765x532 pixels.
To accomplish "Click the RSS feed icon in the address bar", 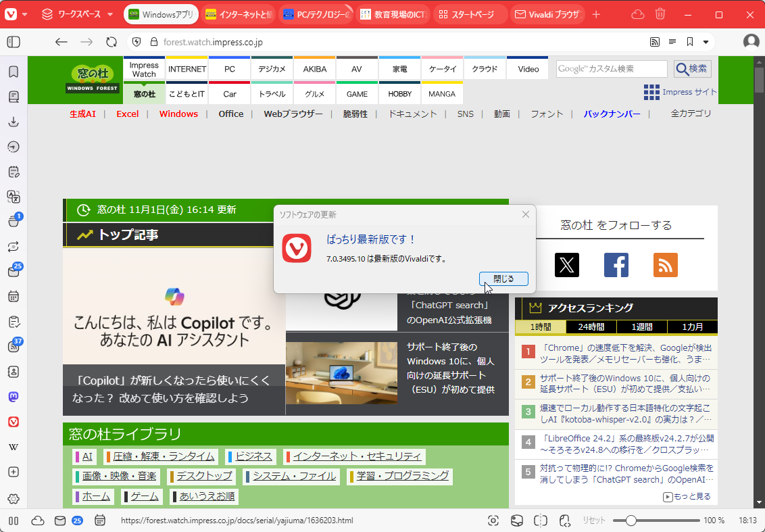I will (x=654, y=41).
